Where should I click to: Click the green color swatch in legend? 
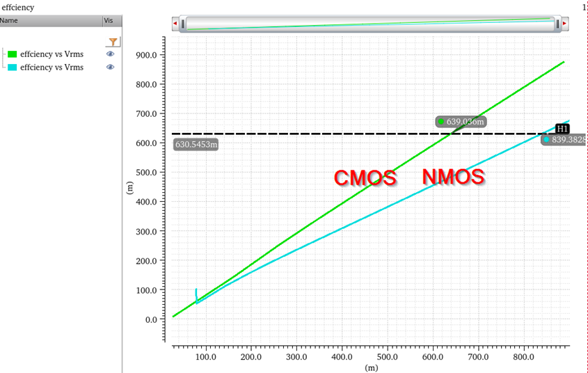pos(12,54)
